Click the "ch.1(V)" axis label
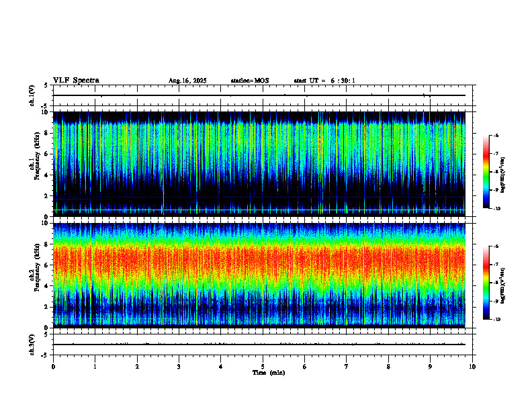The height and width of the screenshot is (411, 532). pyautogui.click(x=32, y=95)
